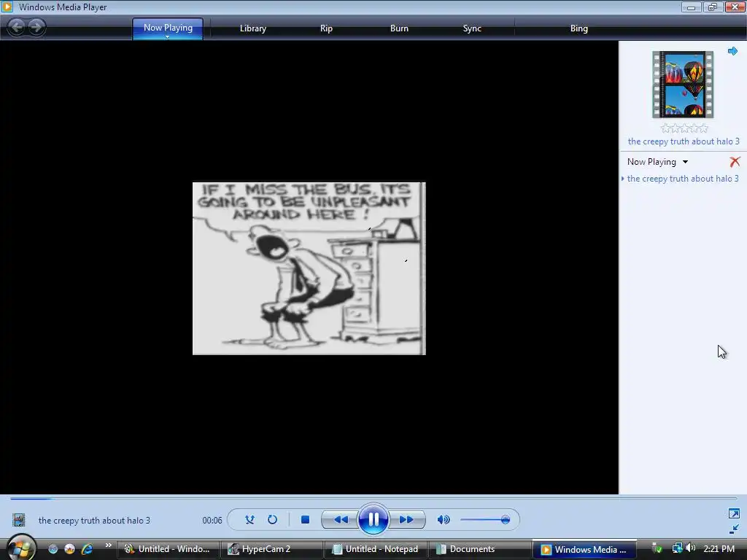
Task: Switch to HyperCam 2 in taskbar
Action: pos(271,549)
